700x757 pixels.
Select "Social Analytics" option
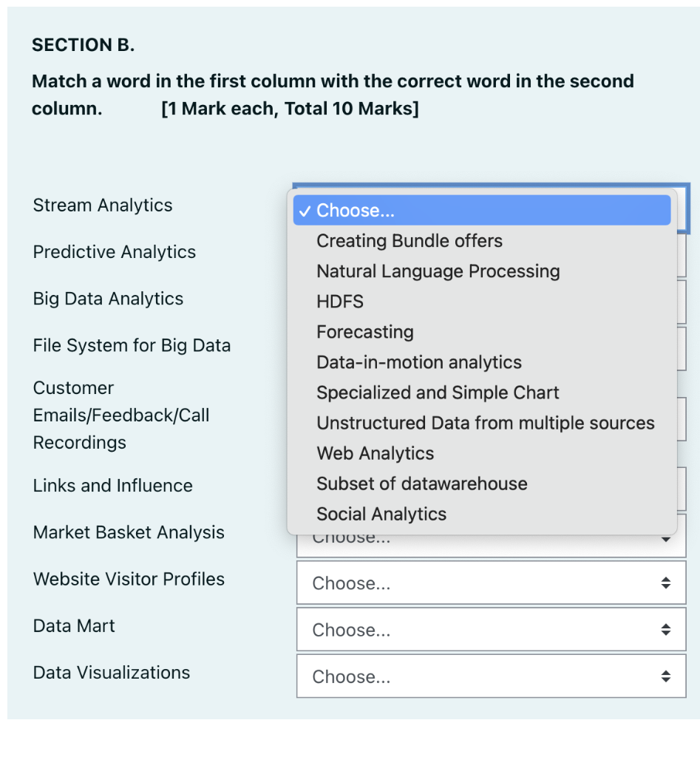click(381, 514)
